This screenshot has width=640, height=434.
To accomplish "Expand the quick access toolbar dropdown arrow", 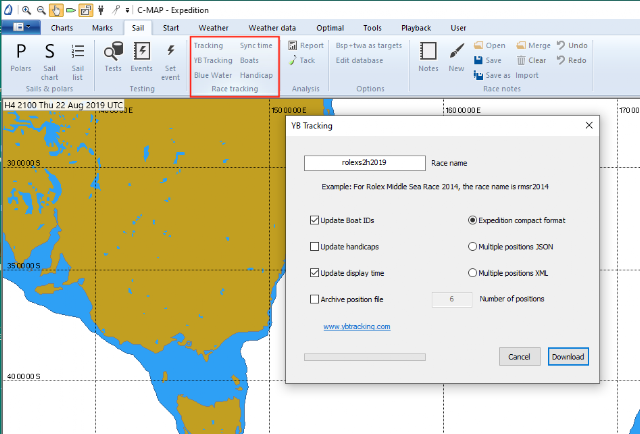I will (127, 10).
